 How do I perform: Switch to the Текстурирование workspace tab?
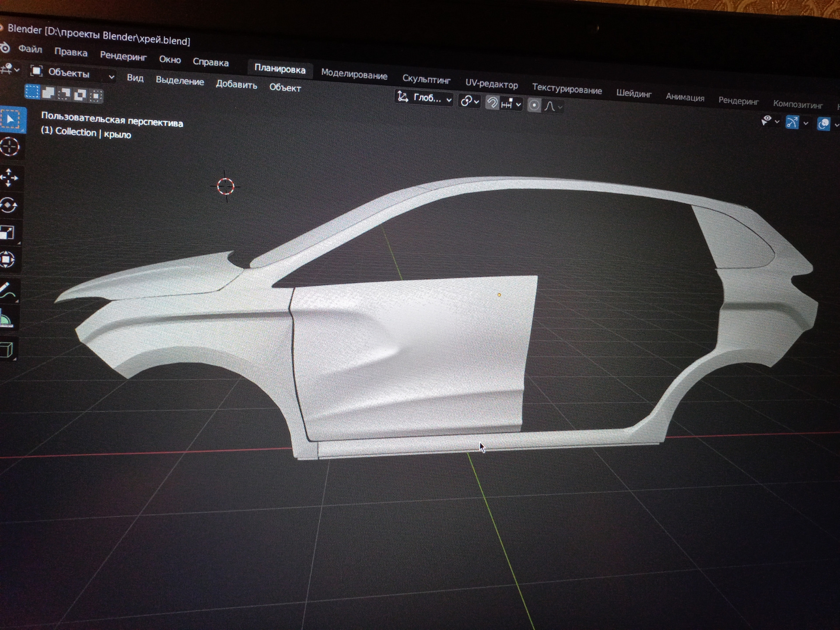(x=567, y=89)
